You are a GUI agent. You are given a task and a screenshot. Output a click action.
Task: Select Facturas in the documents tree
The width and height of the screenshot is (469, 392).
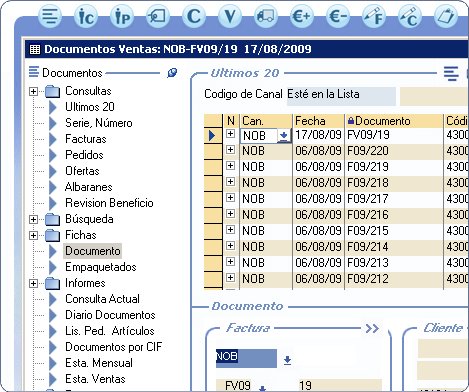[86, 139]
